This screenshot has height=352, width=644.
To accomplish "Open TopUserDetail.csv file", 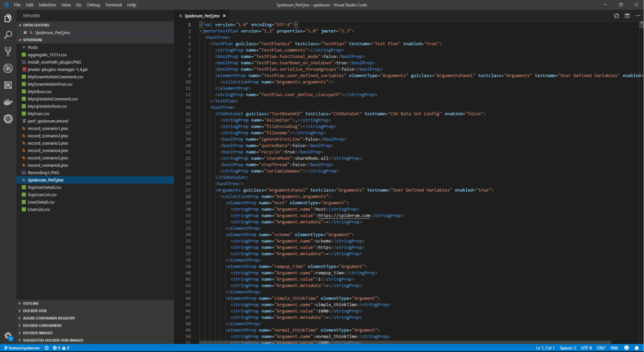I will pos(95,187).
